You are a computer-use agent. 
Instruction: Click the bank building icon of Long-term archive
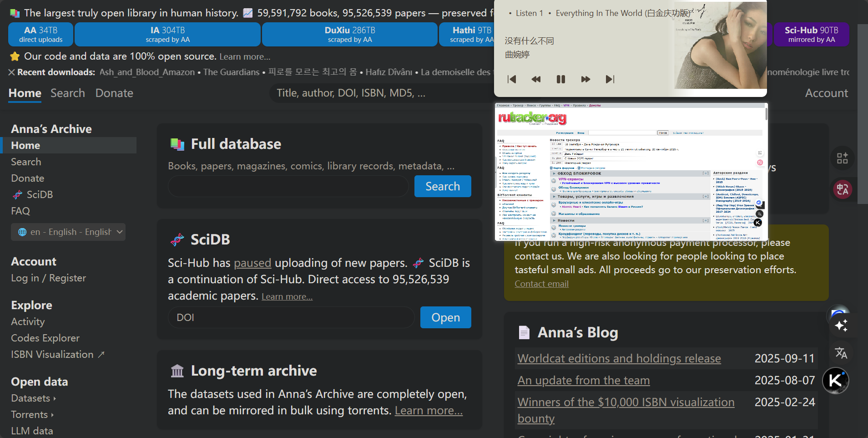click(177, 371)
